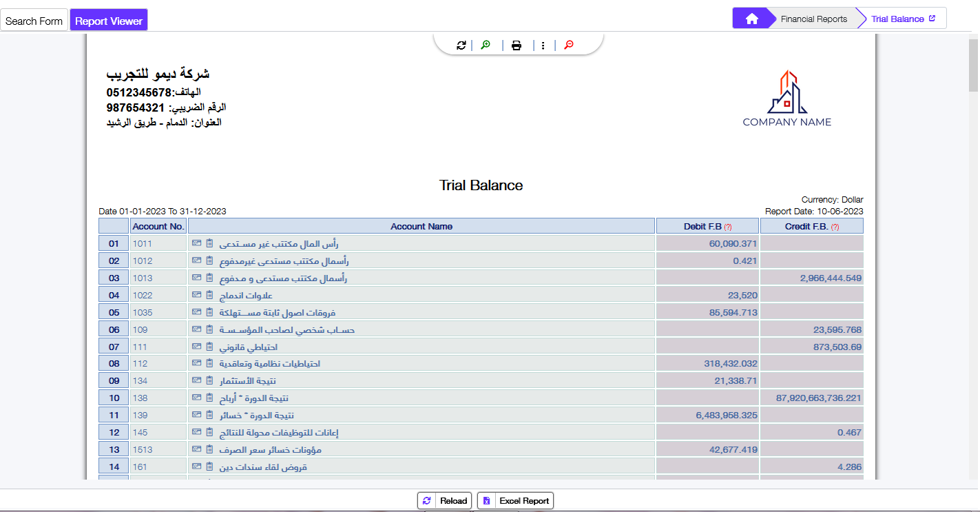Viewport: 980px width, 512px height.
Task: Click credit value 4.286
Action: [x=850, y=467]
